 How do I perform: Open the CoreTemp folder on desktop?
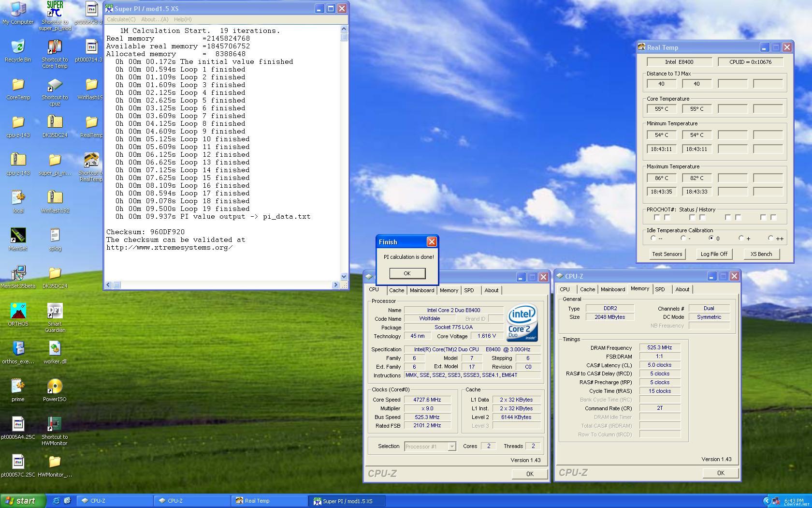click(18, 89)
